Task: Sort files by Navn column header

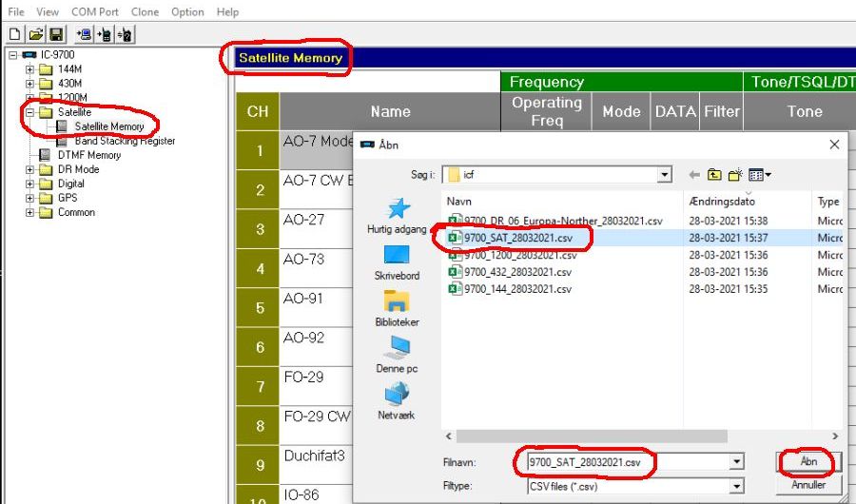Action: point(562,202)
